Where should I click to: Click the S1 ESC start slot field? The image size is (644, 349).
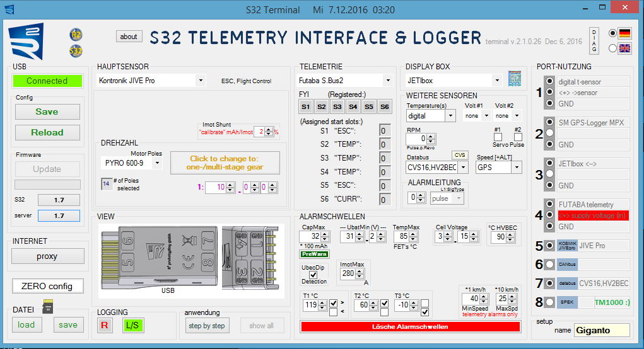(x=385, y=131)
